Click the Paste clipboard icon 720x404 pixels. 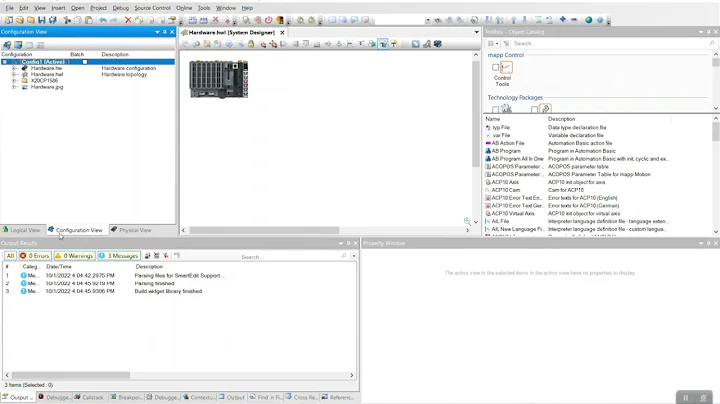coord(89,20)
